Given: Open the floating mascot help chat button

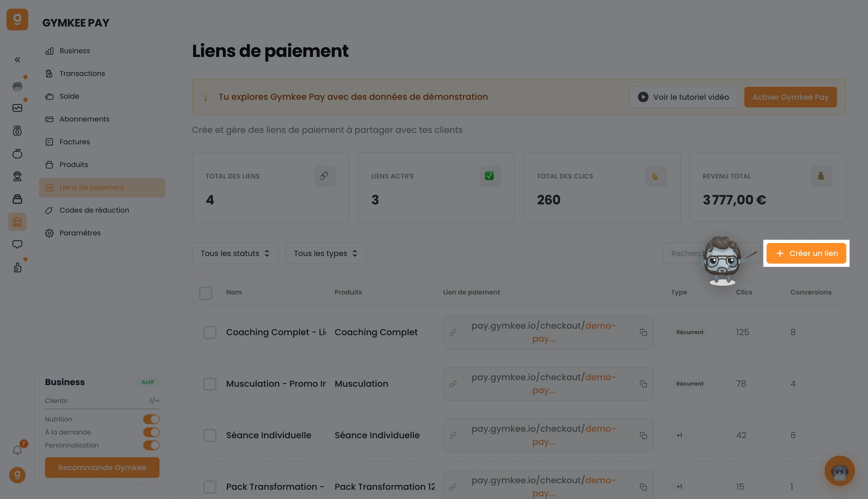Looking at the screenshot, I should [839, 470].
